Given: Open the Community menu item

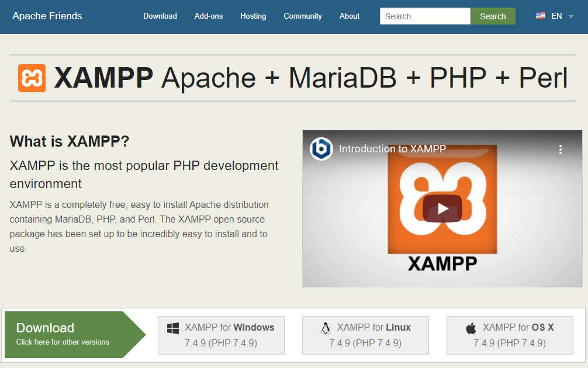Looking at the screenshot, I should (303, 16).
